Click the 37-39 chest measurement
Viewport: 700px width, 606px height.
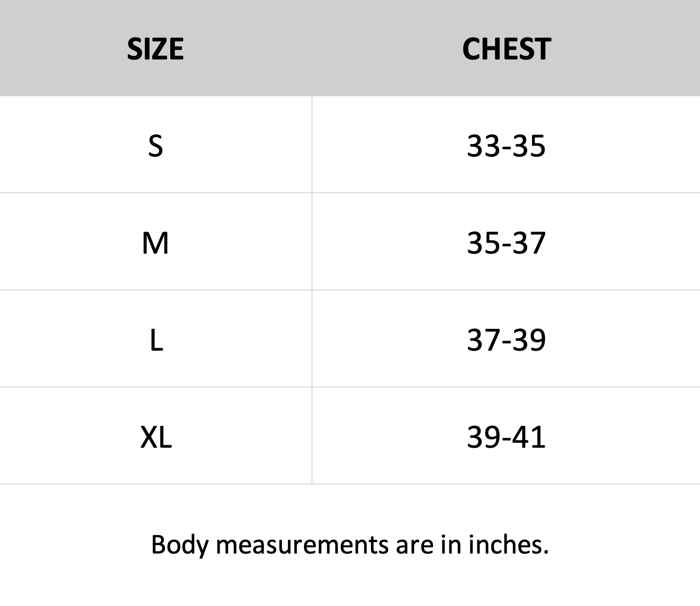click(506, 340)
